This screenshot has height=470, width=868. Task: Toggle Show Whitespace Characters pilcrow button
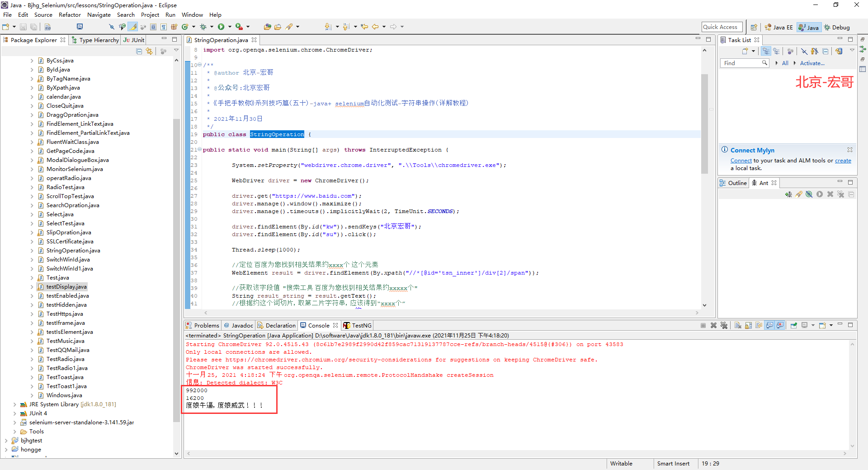[x=164, y=27]
